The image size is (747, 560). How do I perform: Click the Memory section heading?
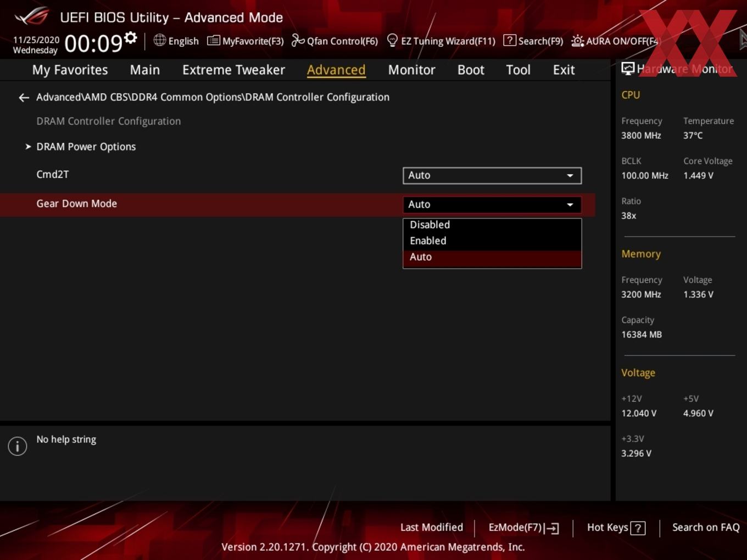coord(641,254)
